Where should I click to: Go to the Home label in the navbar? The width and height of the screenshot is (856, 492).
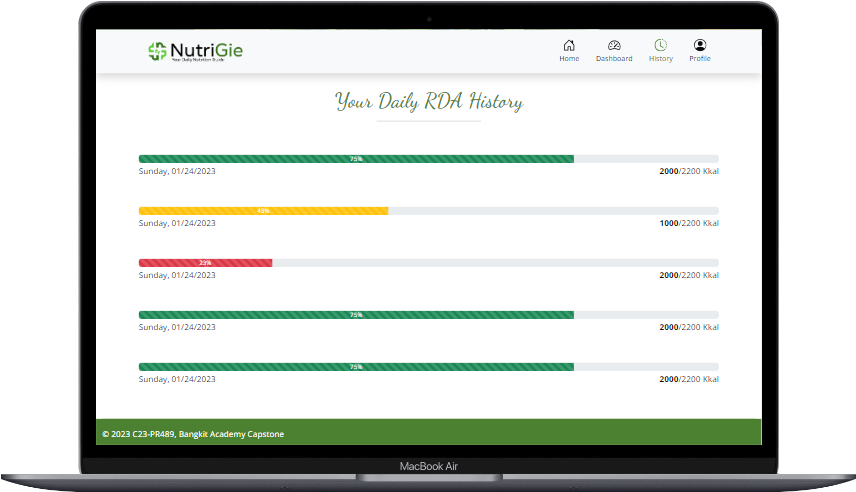pyautogui.click(x=569, y=58)
